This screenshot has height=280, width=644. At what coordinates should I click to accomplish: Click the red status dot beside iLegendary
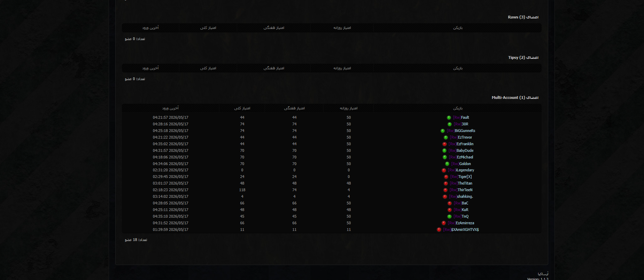[444, 170]
